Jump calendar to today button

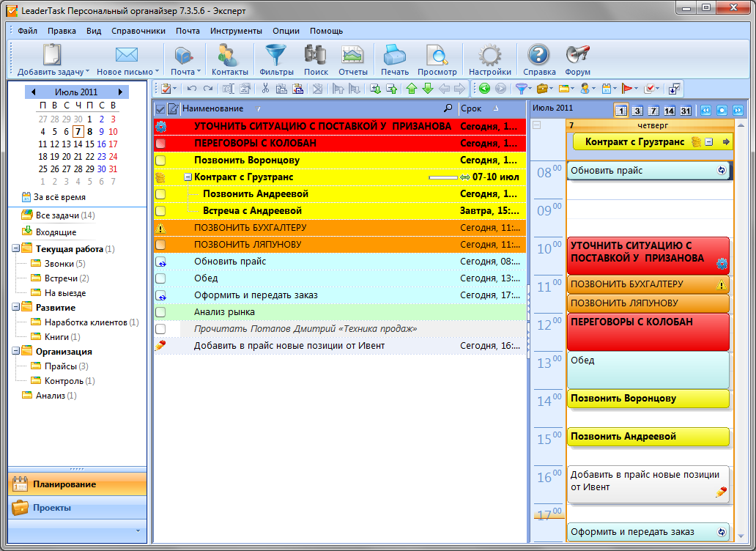[x=722, y=111]
